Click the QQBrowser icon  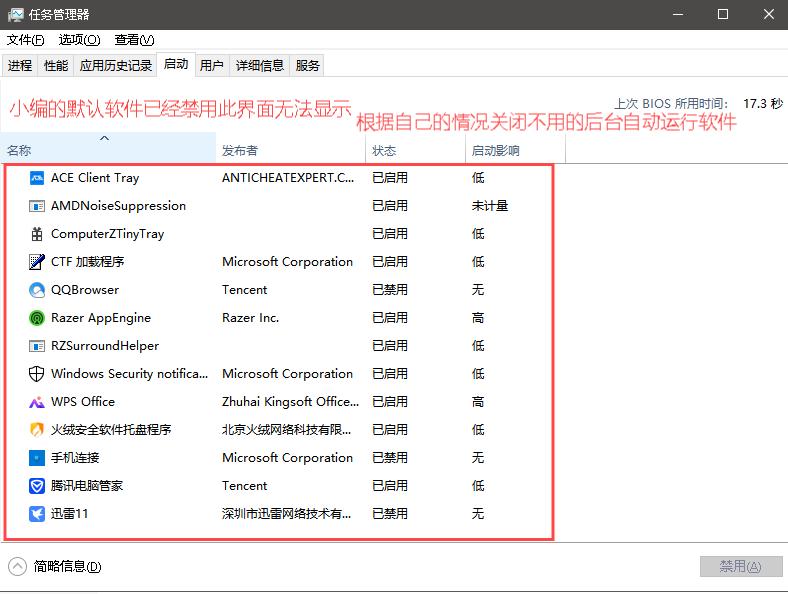point(37,290)
